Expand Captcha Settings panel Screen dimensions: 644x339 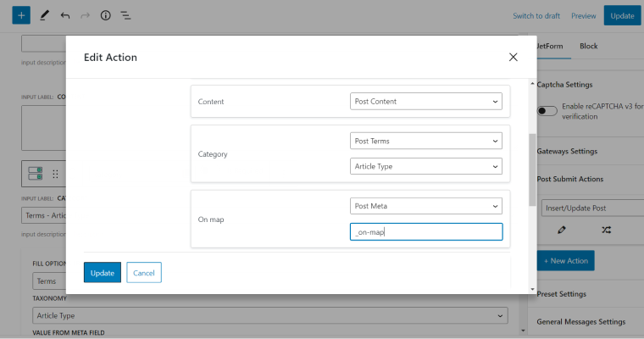tap(565, 85)
